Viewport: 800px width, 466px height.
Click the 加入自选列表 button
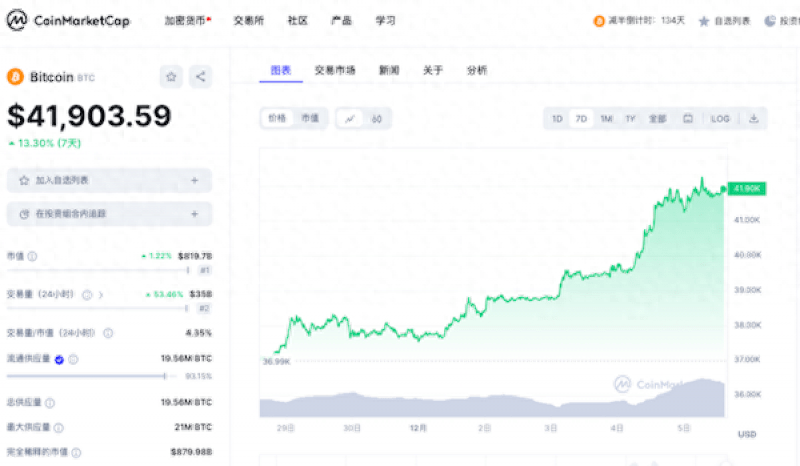pos(109,180)
